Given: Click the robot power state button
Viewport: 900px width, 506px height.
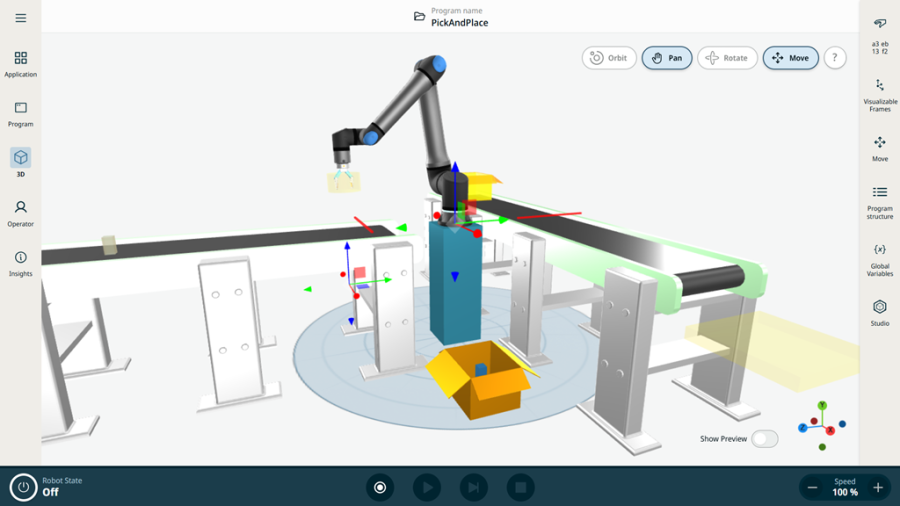Looking at the screenshot, I should pyautogui.click(x=23, y=487).
